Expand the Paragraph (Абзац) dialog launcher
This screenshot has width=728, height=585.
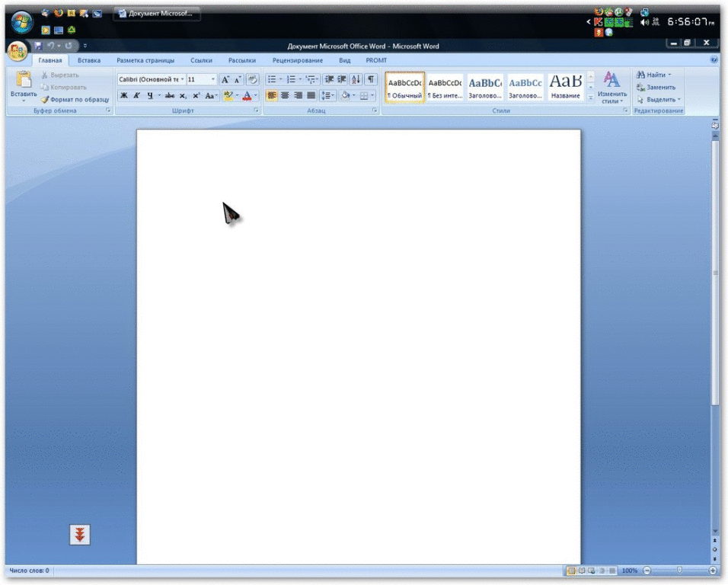coord(374,110)
